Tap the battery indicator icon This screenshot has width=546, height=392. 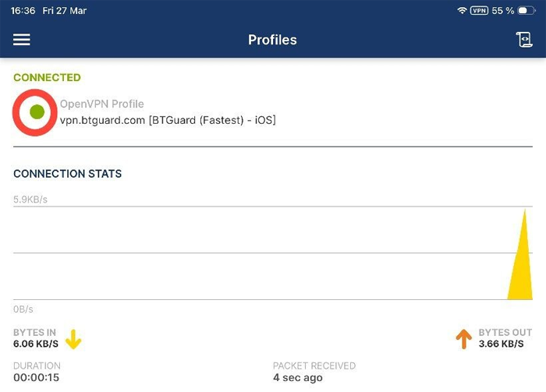[527, 11]
